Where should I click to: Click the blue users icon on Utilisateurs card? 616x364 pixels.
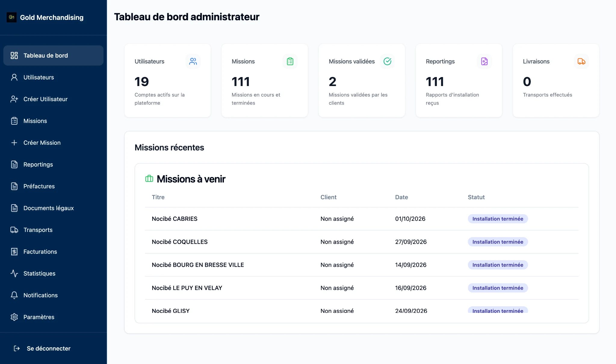click(x=193, y=61)
